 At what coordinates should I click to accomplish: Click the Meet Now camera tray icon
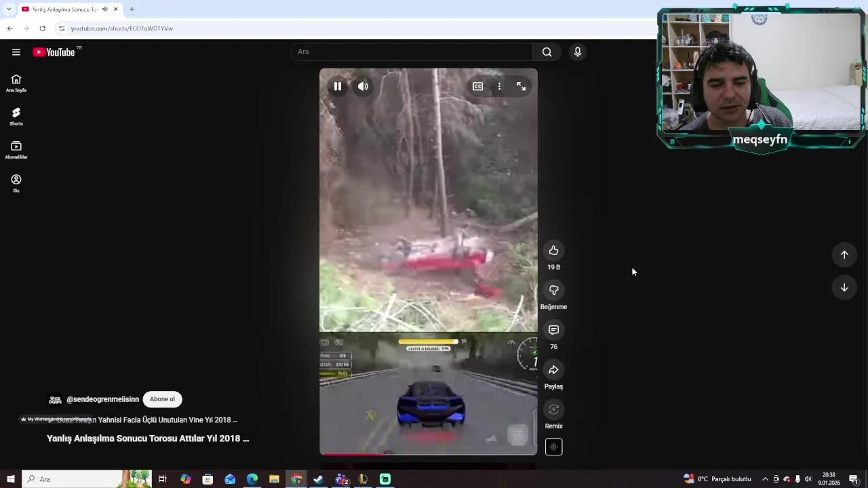776,479
